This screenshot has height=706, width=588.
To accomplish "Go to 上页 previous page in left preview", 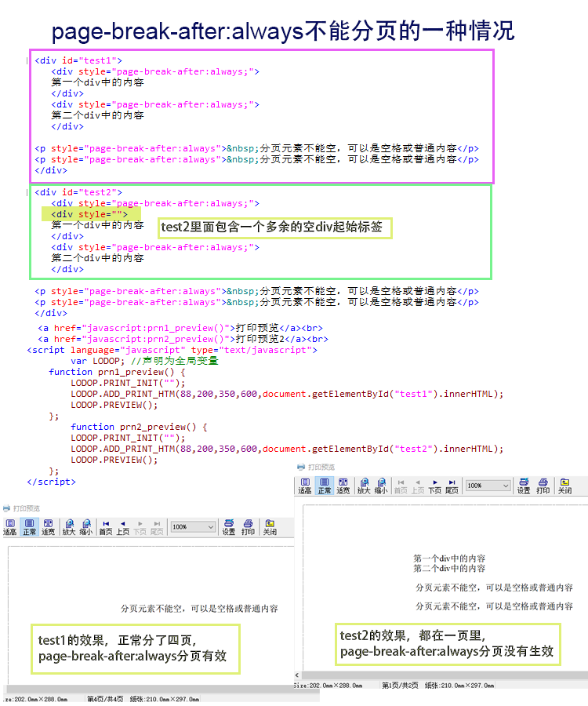I will 123,526.
